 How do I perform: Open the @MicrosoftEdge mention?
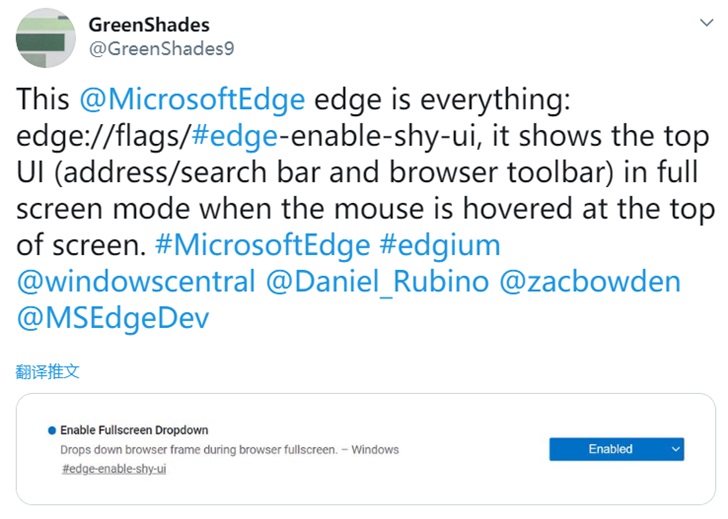click(x=190, y=100)
